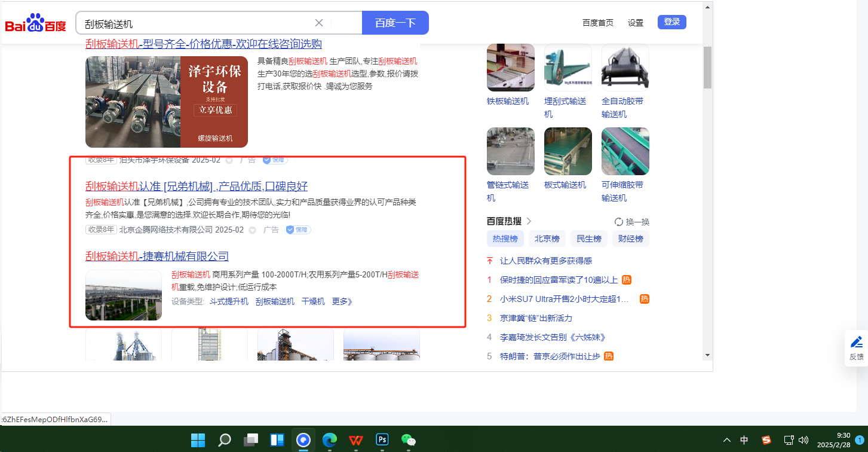The image size is (868, 452).
Task: Click the 热 tag beside 保时捷的回应
Action: pos(627,280)
